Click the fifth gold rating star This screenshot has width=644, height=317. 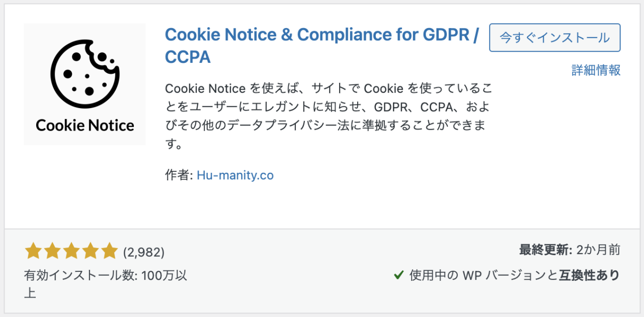[x=108, y=251]
